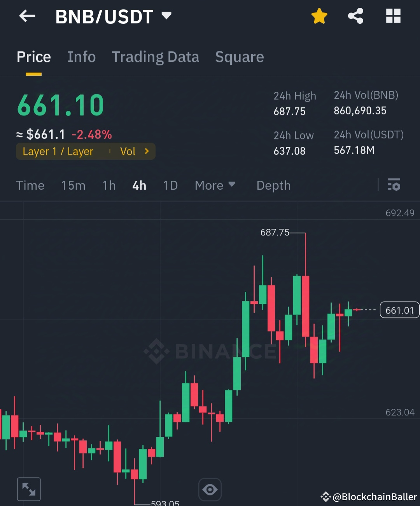420x506 pixels.
Task: Toggle order visibility with the eye icon
Action: (210, 489)
